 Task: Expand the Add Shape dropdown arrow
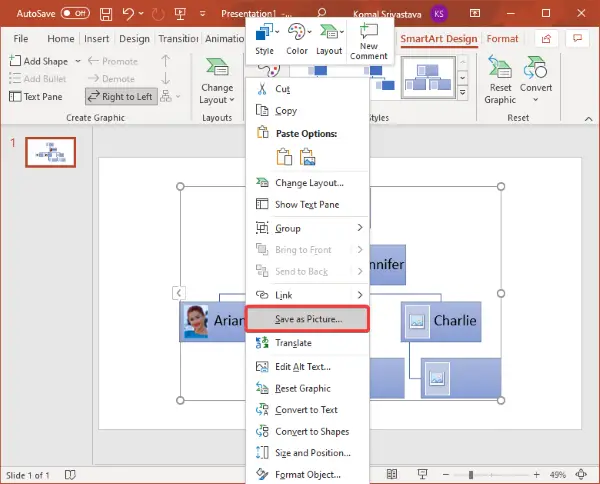tap(78, 61)
